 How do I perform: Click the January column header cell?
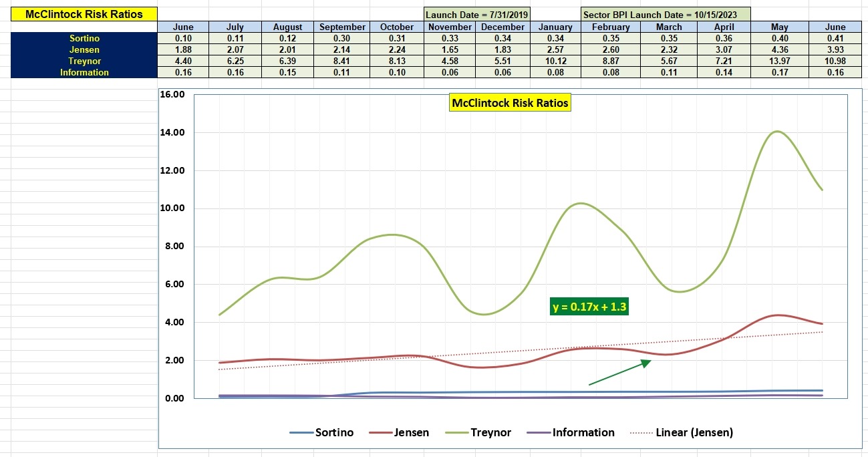coord(556,27)
